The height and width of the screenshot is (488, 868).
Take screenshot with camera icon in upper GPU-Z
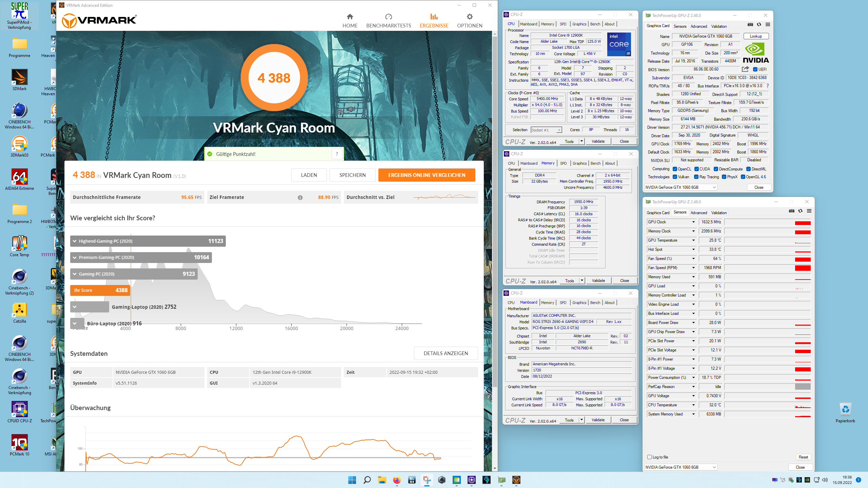[750, 24]
